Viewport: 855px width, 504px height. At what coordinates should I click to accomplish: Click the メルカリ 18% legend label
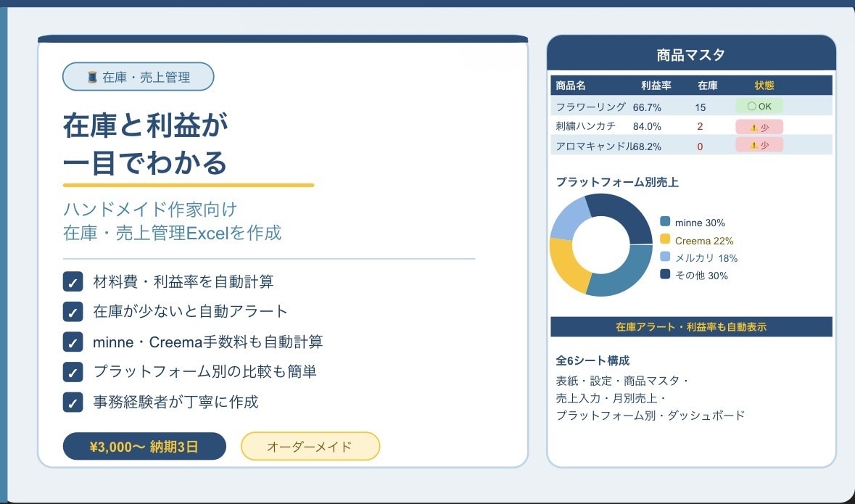pos(706,258)
